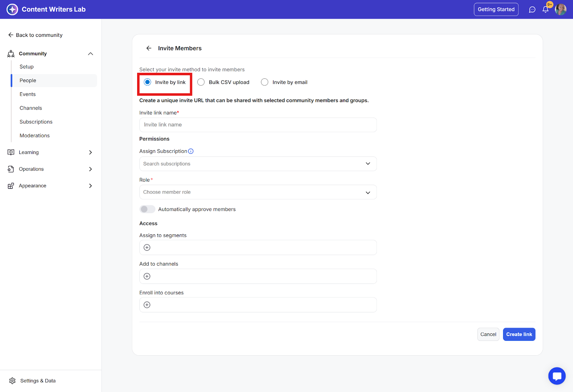Click the Assign Subscription info icon
This screenshot has height=392, width=573.
pyautogui.click(x=191, y=151)
